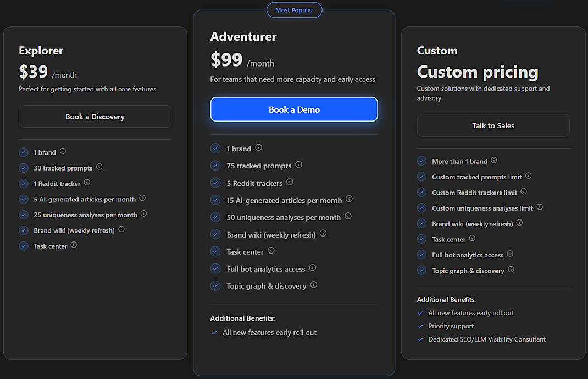The image size is (588, 379).
Task: Click text 'Perfect for getting started with all core features'
Action: (x=87, y=89)
